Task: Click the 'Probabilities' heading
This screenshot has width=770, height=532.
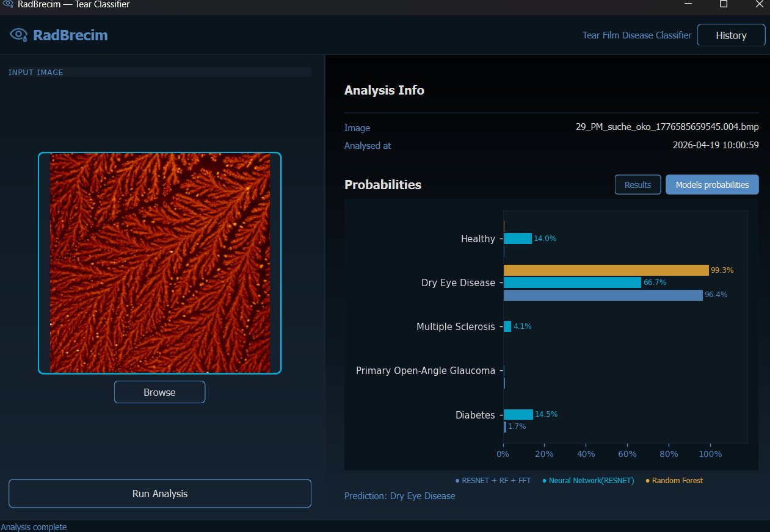Action: (383, 185)
